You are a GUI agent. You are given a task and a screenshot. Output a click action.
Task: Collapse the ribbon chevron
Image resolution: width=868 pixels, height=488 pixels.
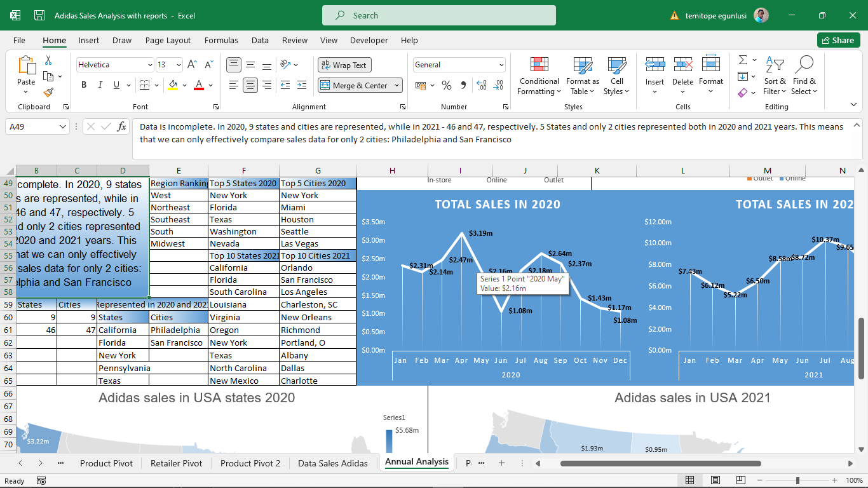(x=853, y=105)
